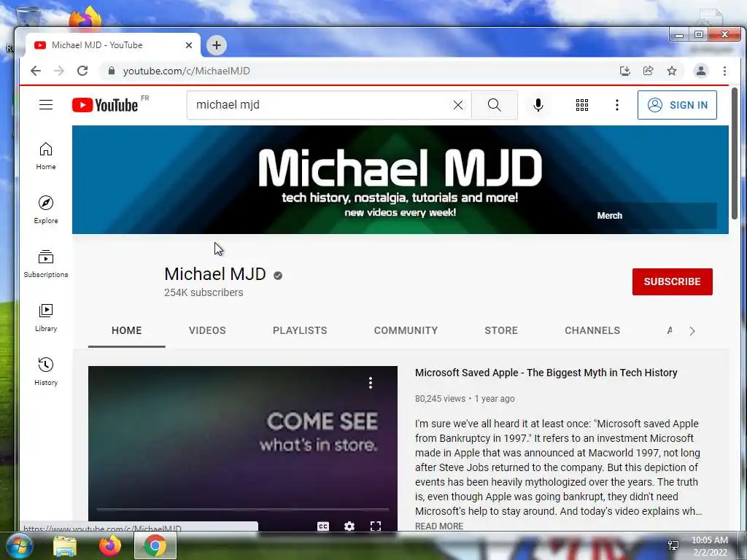Click the verified channel badge
Image resolution: width=747 pixels, height=560 pixels.
(278, 275)
